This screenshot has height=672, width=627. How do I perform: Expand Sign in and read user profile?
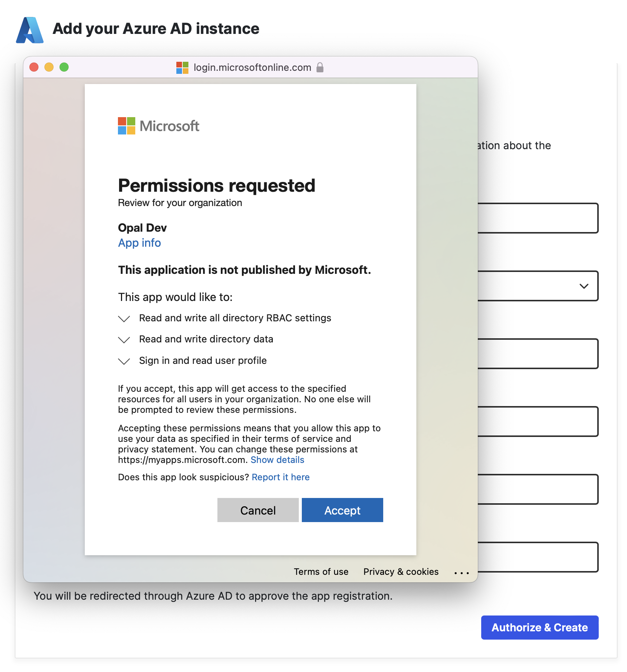[124, 361]
